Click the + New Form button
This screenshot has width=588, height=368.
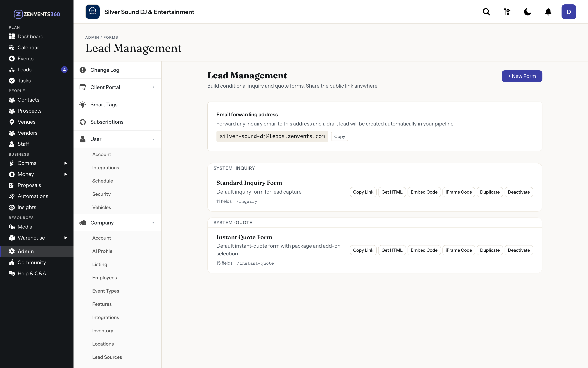(x=522, y=76)
